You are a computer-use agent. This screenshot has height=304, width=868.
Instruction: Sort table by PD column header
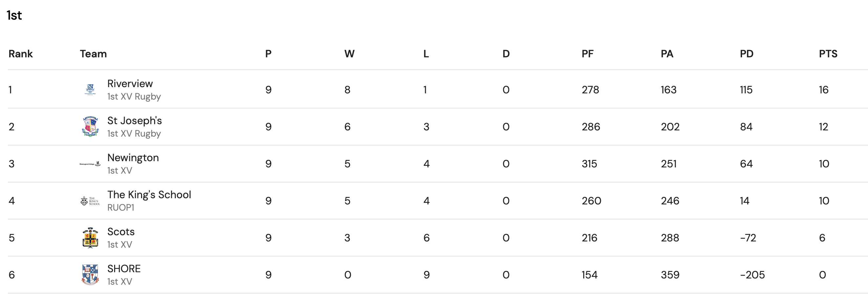(746, 54)
